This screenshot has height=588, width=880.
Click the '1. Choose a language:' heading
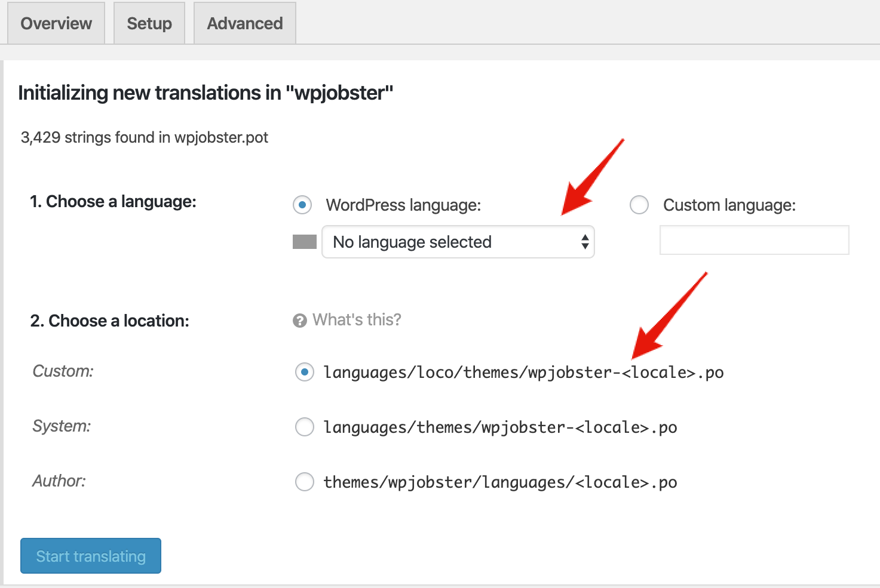coord(113,202)
